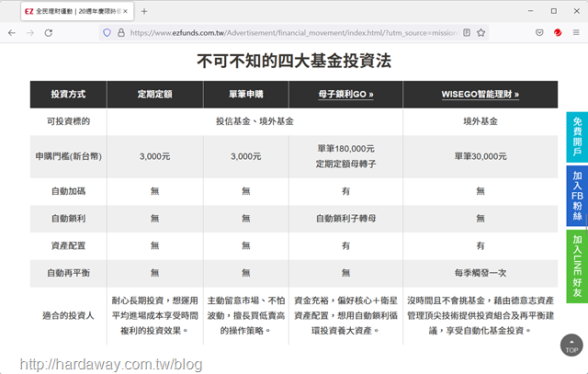Go back to the previous page
Viewport: 588px width, 374px height.
pyautogui.click(x=12, y=33)
